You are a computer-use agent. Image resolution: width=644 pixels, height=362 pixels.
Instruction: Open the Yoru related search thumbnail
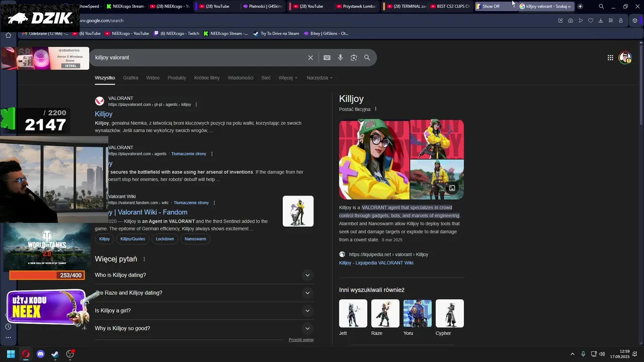[x=418, y=314]
